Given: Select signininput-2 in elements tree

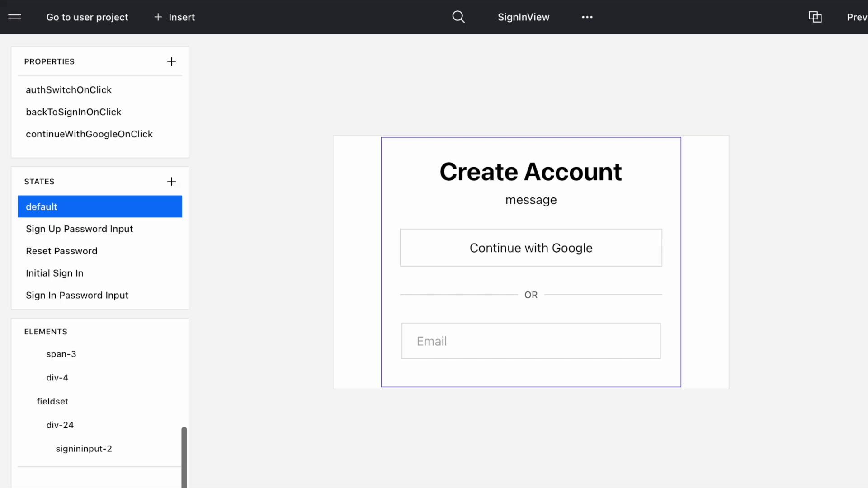Looking at the screenshot, I should 84,449.
